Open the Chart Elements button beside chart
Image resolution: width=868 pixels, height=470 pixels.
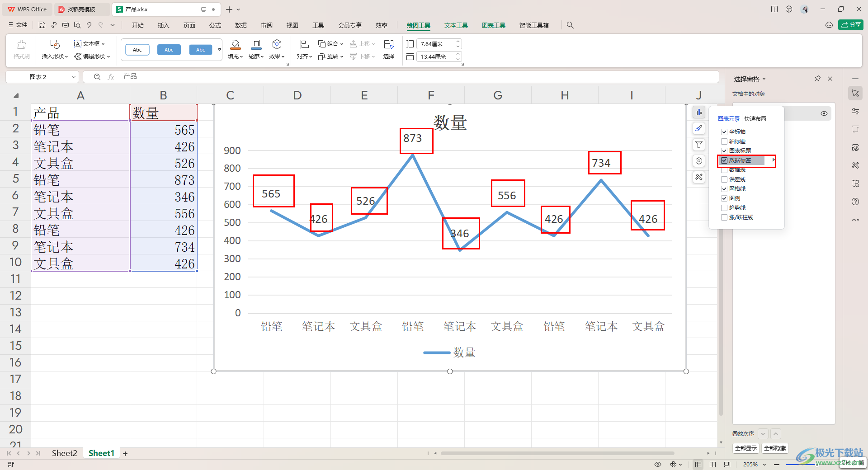coord(699,112)
